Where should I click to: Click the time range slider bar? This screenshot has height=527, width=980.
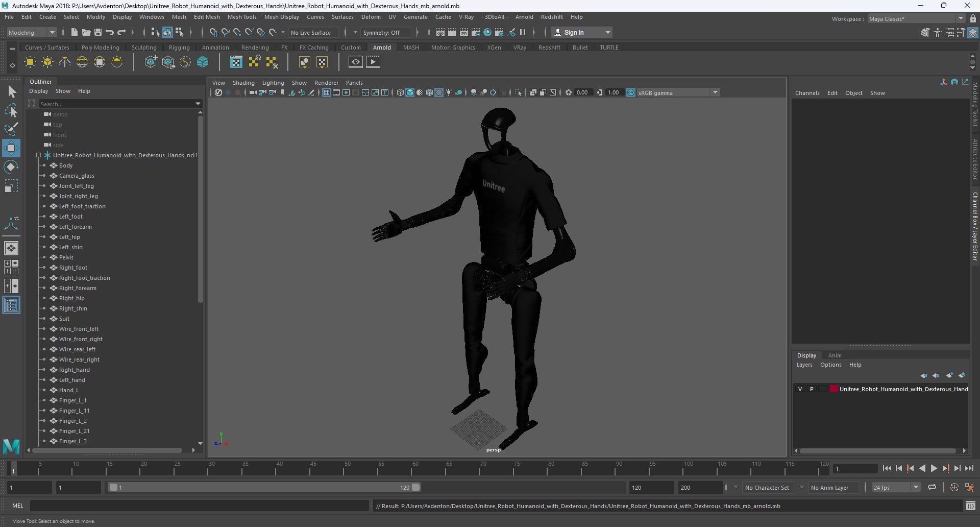[x=264, y=487]
